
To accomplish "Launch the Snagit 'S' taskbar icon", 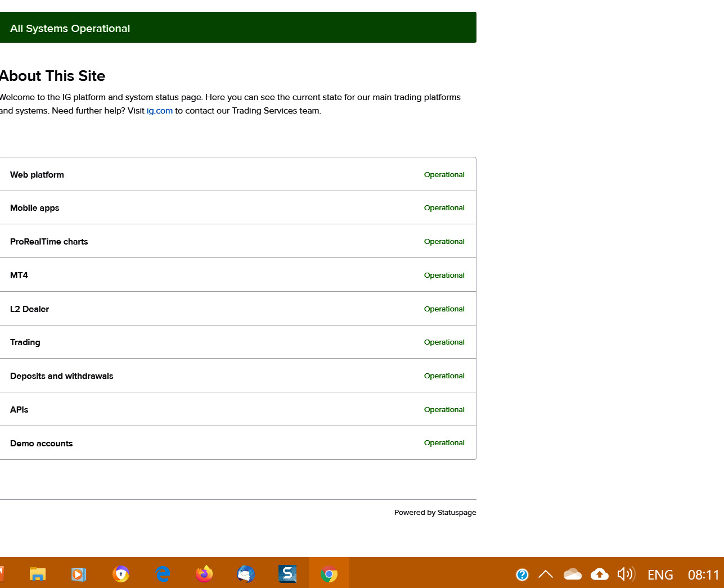I will [287, 574].
